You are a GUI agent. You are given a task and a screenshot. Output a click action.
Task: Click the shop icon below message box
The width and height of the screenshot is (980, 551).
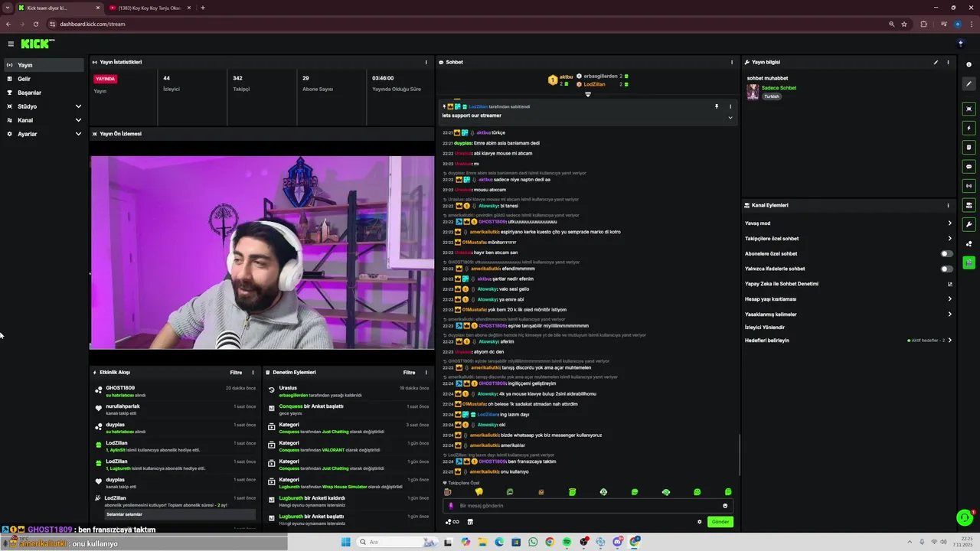tap(470, 522)
